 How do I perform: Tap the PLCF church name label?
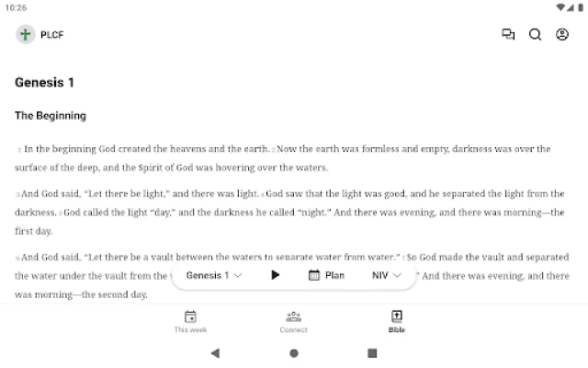tap(51, 35)
